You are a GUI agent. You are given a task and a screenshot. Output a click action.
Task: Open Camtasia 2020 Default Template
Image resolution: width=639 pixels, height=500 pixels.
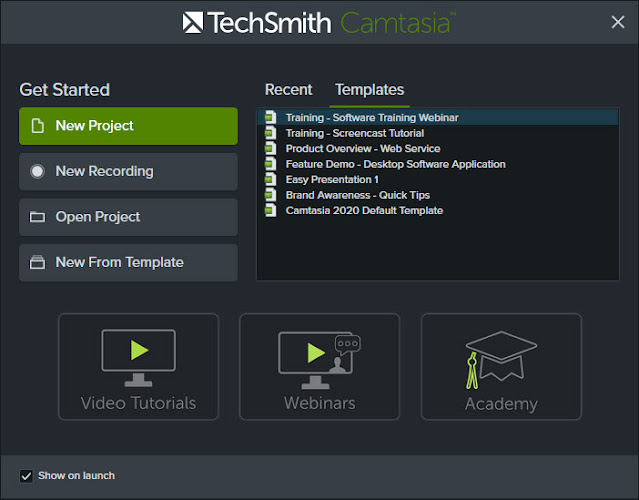(x=438, y=210)
